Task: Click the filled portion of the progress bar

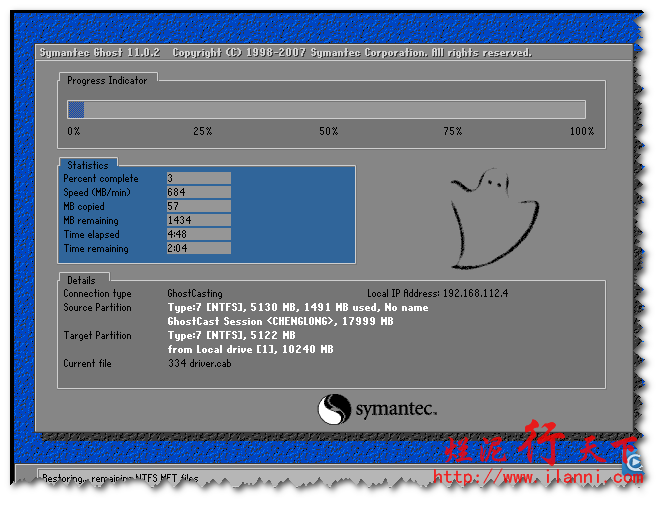Action: tap(76, 110)
